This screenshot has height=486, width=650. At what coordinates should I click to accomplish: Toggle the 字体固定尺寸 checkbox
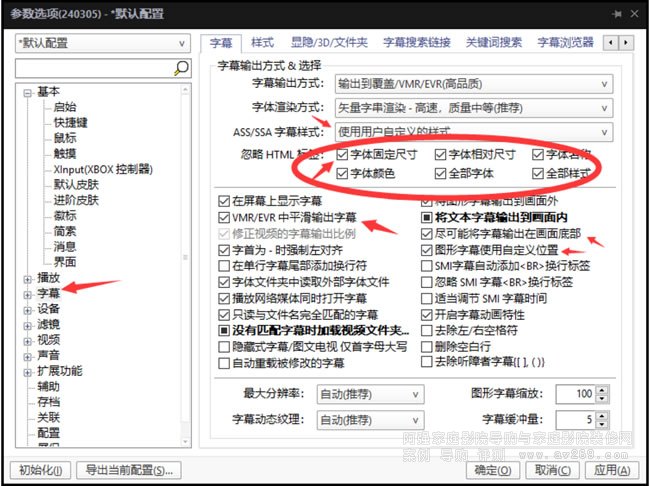tap(343, 155)
